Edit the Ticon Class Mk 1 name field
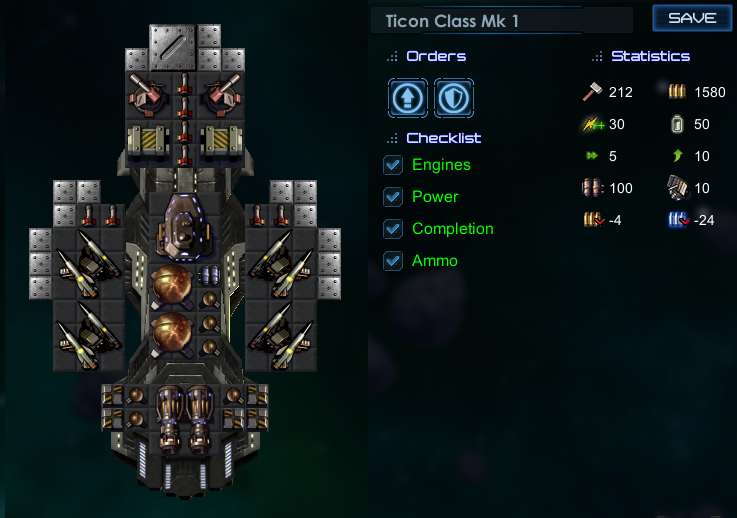737x518 pixels. 502,21
